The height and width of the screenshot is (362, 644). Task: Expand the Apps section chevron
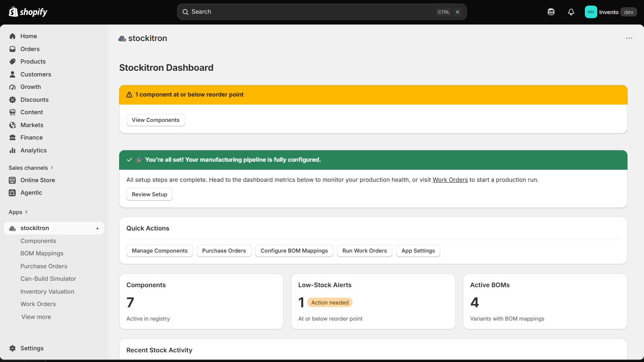(x=26, y=212)
